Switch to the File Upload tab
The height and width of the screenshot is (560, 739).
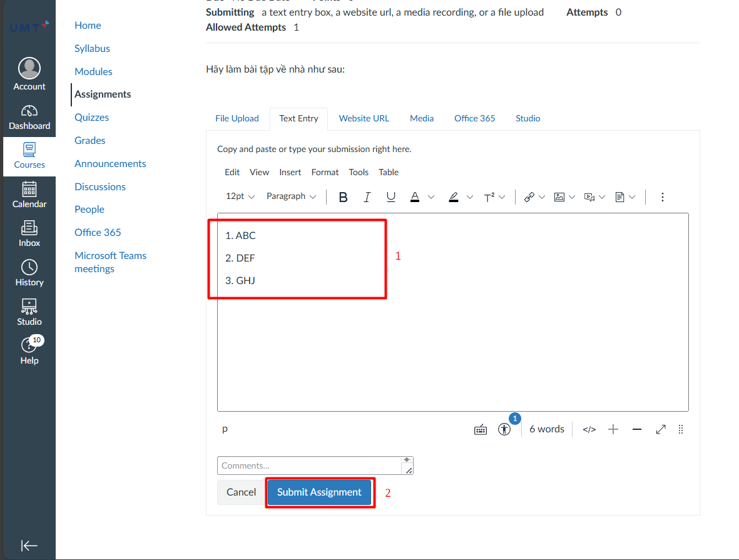(237, 118)
